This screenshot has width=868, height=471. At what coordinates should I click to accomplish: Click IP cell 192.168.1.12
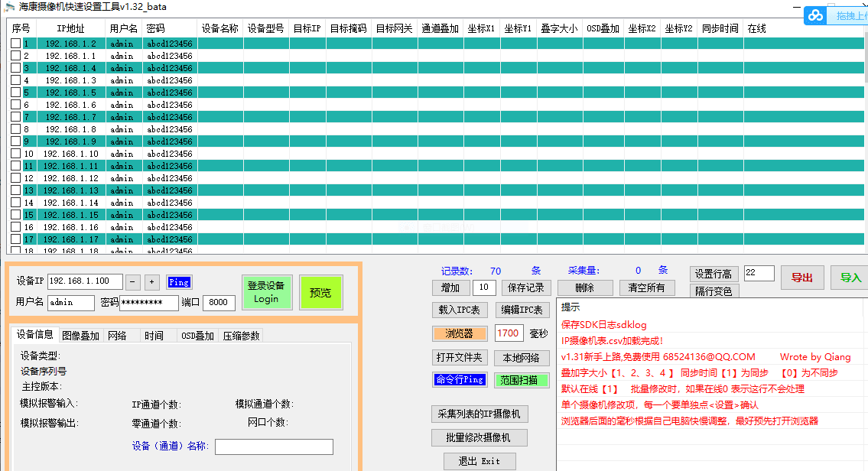(x=71, y=178)
